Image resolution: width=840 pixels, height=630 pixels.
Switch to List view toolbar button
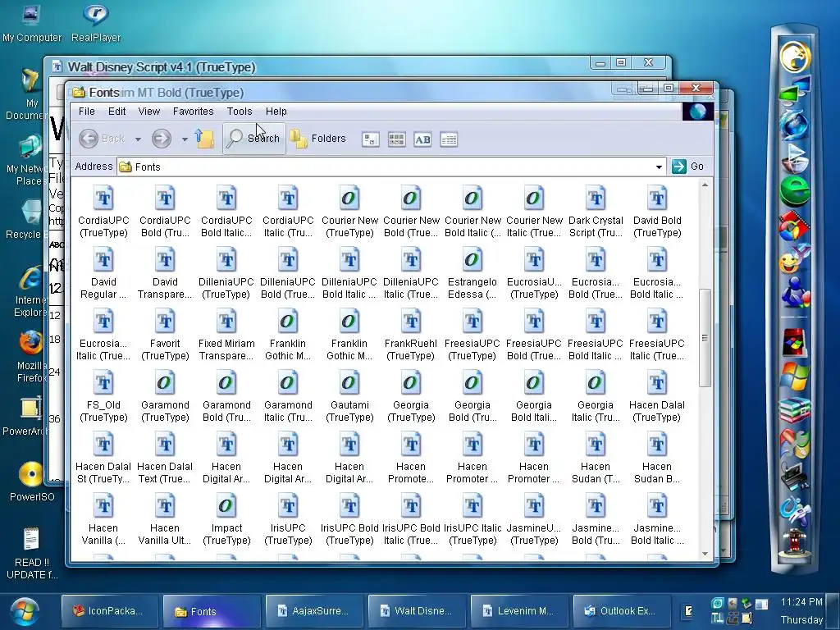tap(396, 139)
